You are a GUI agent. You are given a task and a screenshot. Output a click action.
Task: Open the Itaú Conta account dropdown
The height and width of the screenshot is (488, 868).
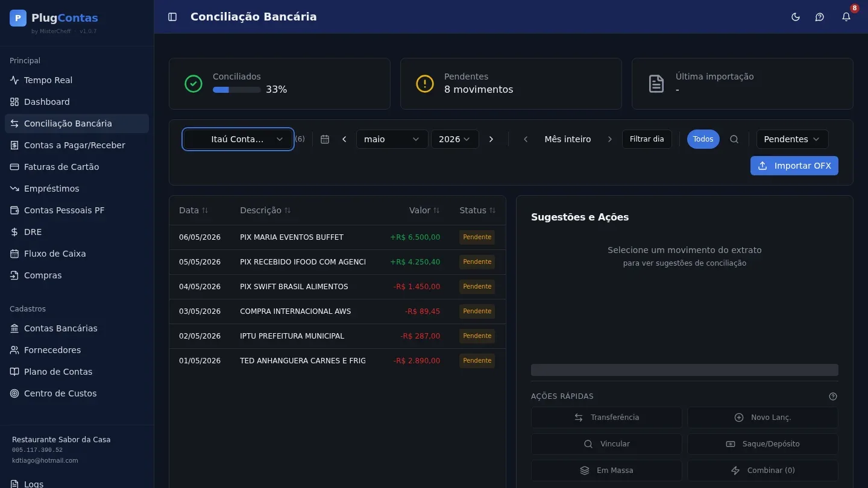tap(238, 139)
